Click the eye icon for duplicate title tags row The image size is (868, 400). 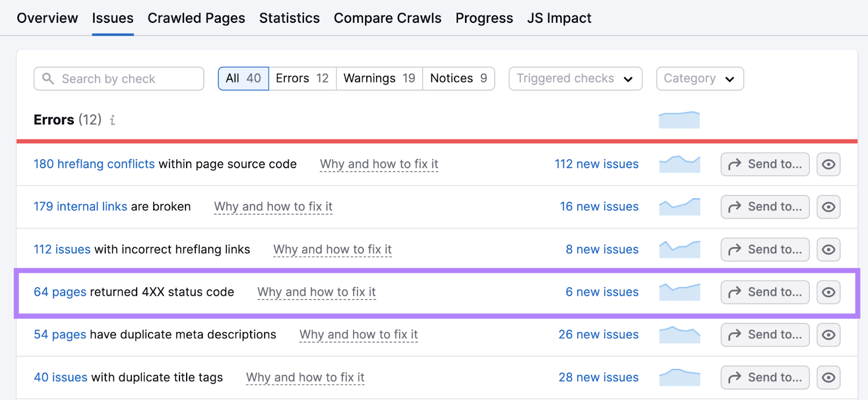click(828, 377)
